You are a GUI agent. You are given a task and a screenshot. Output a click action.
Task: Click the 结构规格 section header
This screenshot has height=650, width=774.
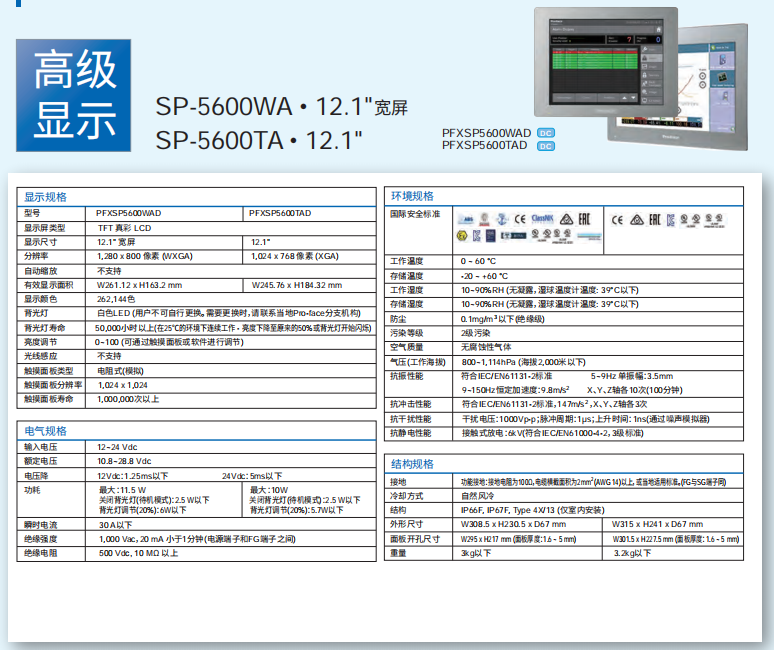pyautogui.click(x=412, y=464)
